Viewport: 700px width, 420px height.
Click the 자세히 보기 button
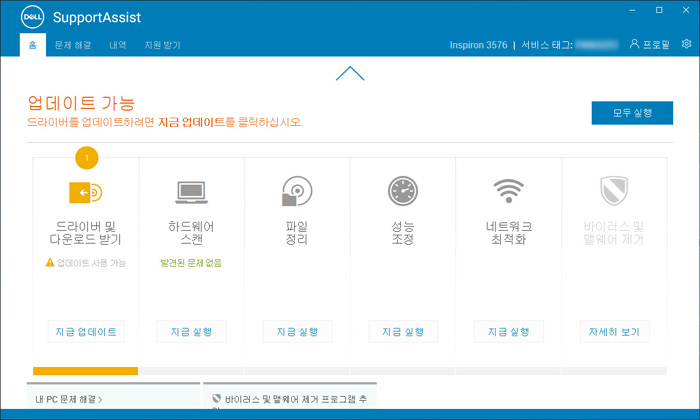point(615,332)
